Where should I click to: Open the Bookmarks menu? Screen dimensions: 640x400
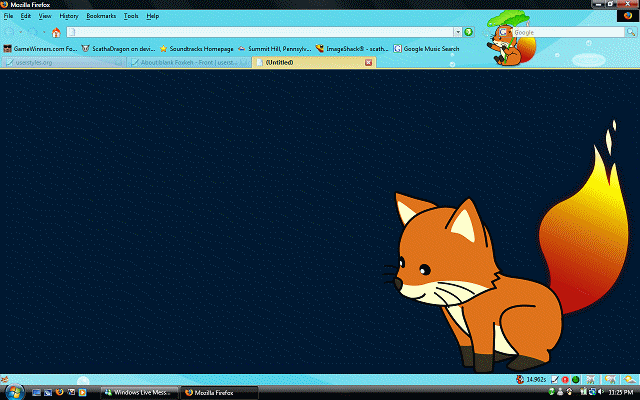point(101,16)
